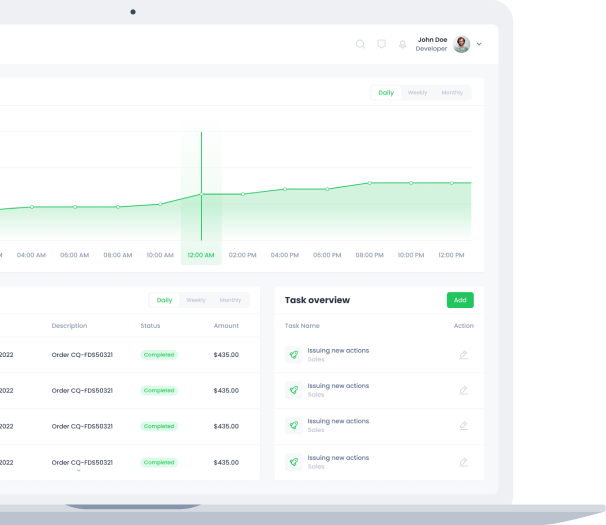606x525 pixels.
Task: Click the edit pencil for the third task
Action: tap(463, 426)
